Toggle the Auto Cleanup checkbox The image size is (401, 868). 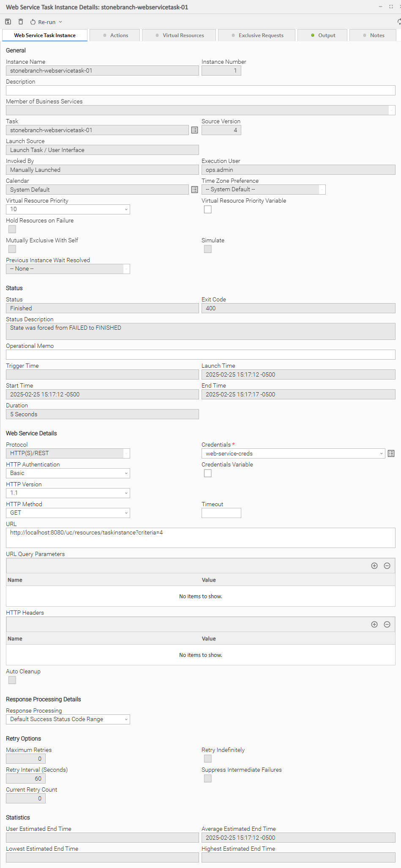pyautogui.click(x=12, y=680)
